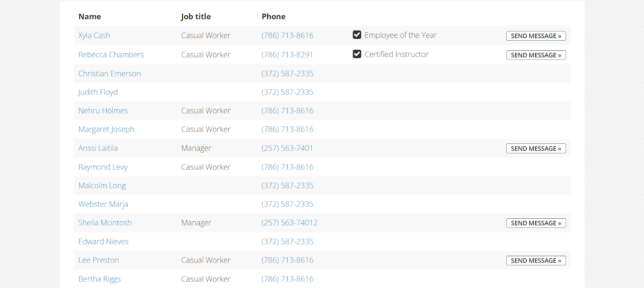Screen dimensions: 644x288
Task: Uncheck the Certified Instructor checkbox
Action: pos(357,54)
